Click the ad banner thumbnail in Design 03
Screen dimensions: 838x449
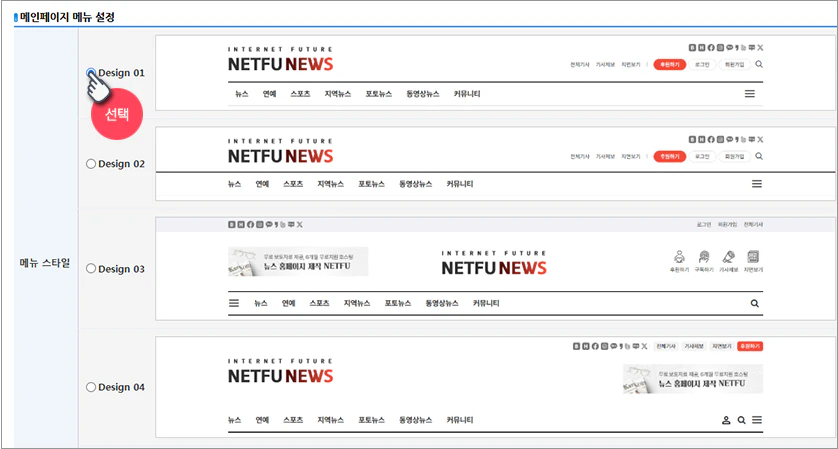pos(298,262)
